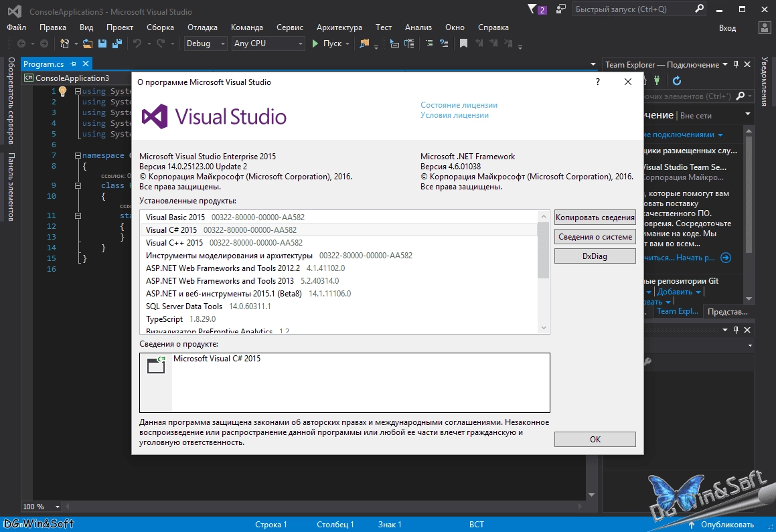Image resolution: width=776 pixels, height=532 pixels.
Task: Open the Файл menu
Action: (16, 27)
